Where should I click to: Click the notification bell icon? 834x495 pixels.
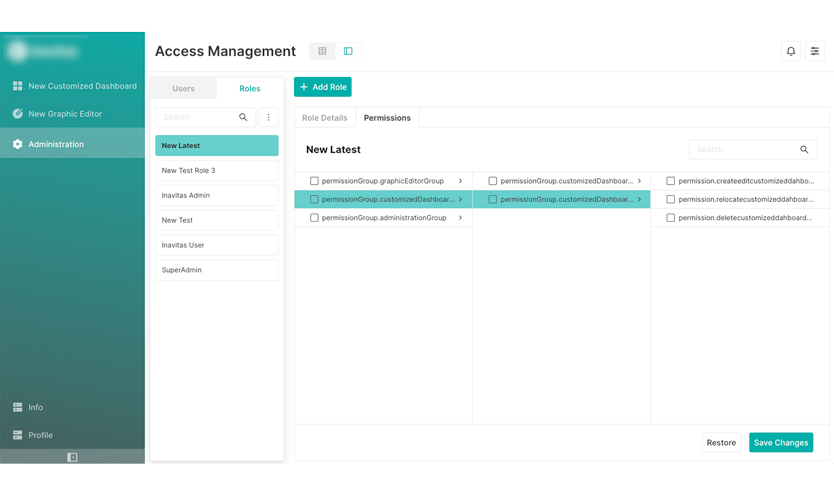(790, 51)
